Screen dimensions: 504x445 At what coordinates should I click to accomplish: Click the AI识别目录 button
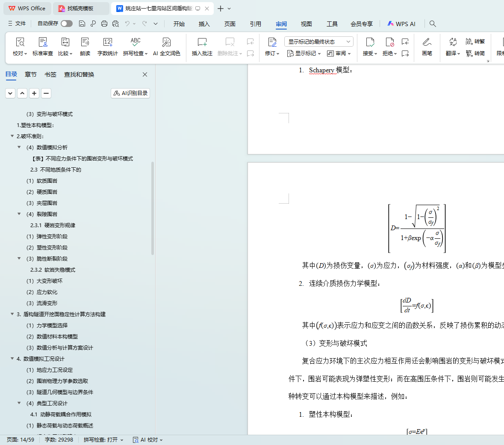[x=130, y=93]
